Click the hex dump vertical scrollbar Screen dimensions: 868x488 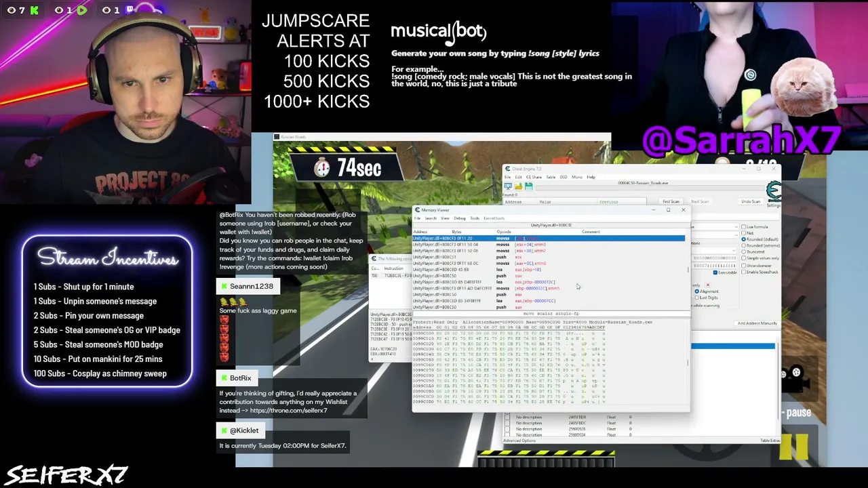point(688,363)
